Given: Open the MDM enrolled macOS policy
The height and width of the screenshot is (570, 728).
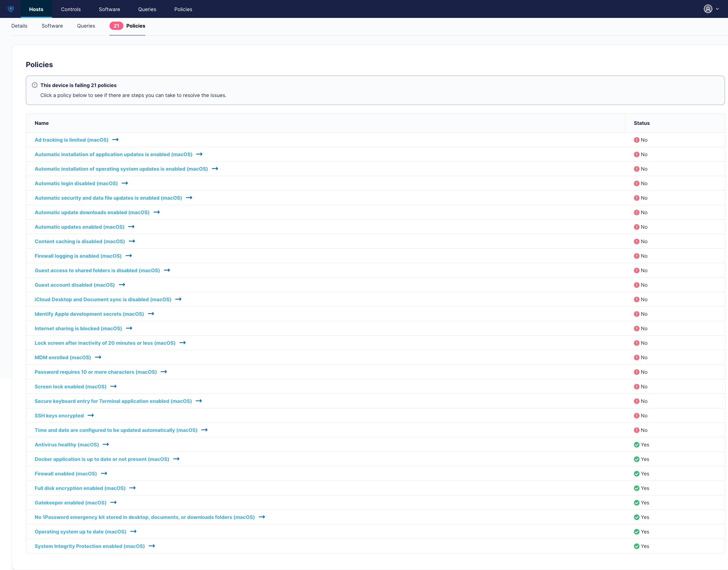Looking at the screenshot, I should pos(63,357).
